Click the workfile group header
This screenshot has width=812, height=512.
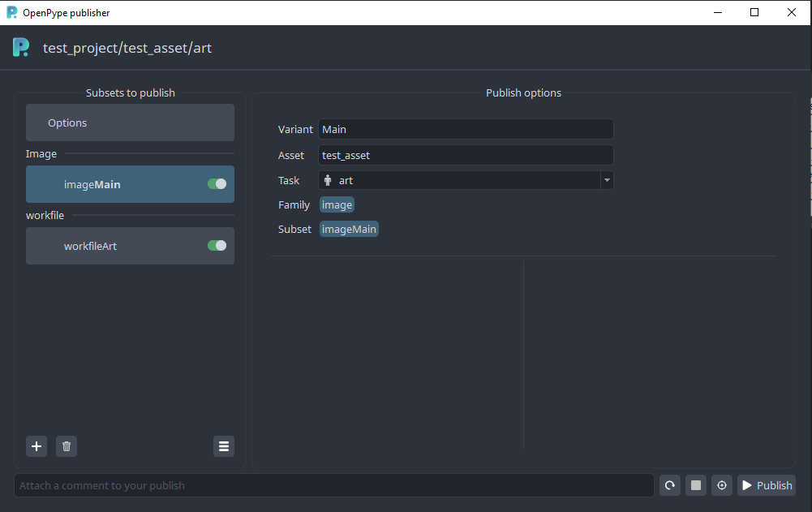coord(45,215)
